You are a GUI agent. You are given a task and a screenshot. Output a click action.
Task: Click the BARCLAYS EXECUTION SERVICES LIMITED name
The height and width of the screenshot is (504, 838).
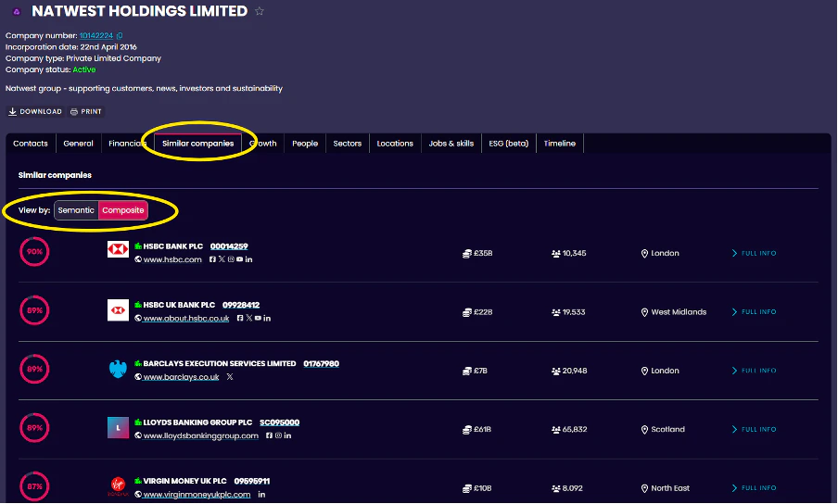219,363
